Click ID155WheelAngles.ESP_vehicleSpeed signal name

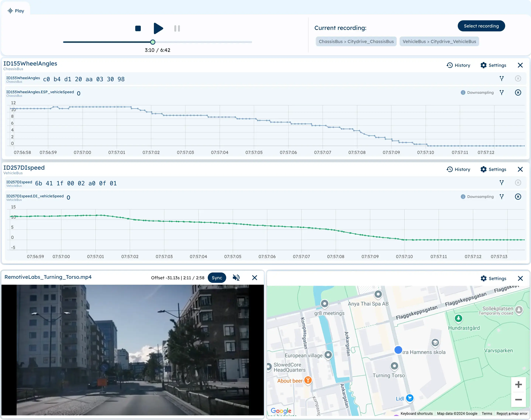40,92
